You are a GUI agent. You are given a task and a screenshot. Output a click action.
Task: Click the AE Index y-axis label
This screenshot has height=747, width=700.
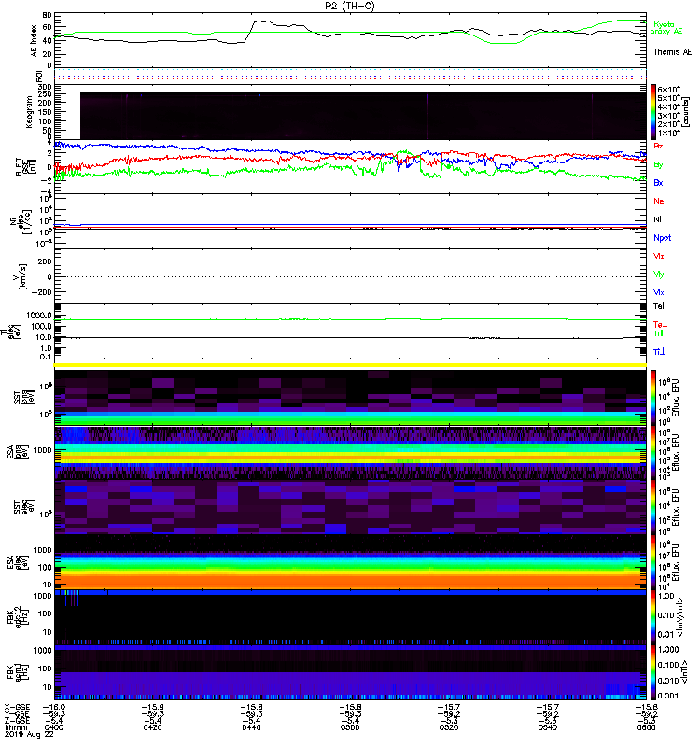pos(35,41)
